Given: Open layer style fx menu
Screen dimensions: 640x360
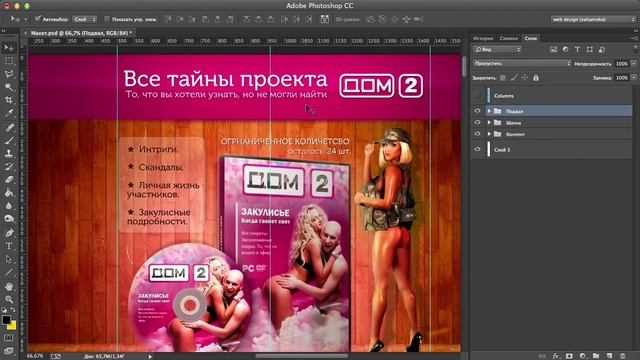Looking at the screenshot, I should [x=556, y=356].
